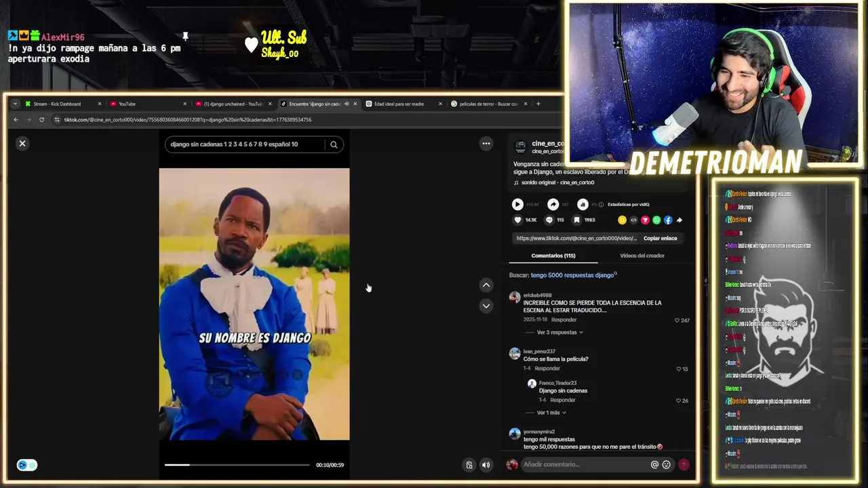Click the 'sonido original - cine_en_corto0' sound link
The width and height of the screenshot is (868, 488).
click(x=557, y=182)
